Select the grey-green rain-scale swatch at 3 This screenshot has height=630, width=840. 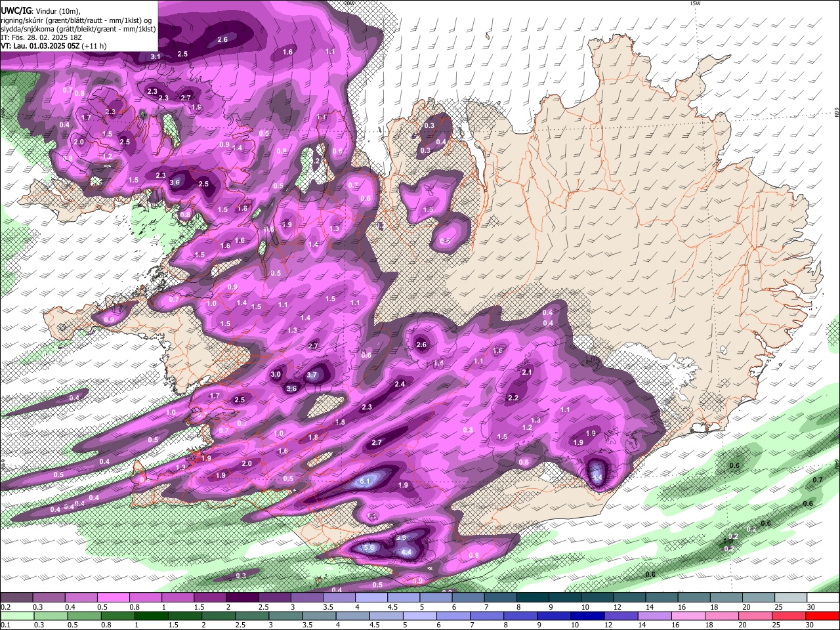pyautogui.click(x=284, y=616)
